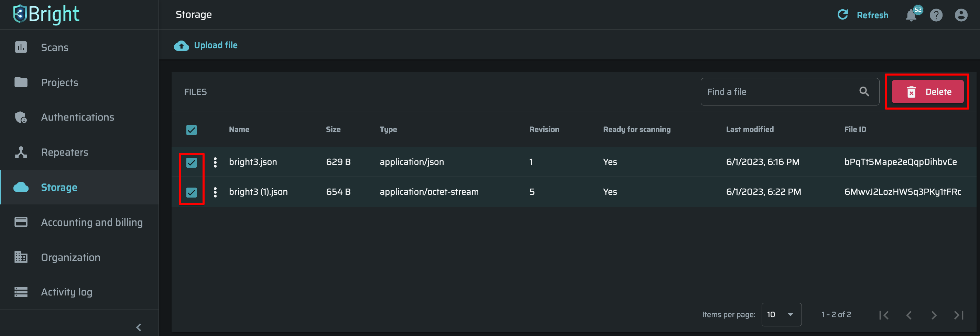Click the application/octet-stream type cell
The height and width of the screenshot is (336, 980).
(429, 192)
